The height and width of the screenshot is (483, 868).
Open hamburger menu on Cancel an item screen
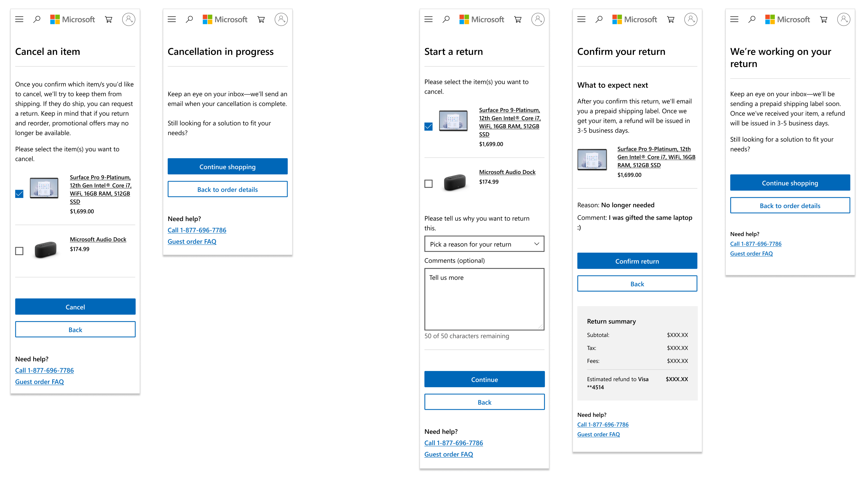click(19, 19)
